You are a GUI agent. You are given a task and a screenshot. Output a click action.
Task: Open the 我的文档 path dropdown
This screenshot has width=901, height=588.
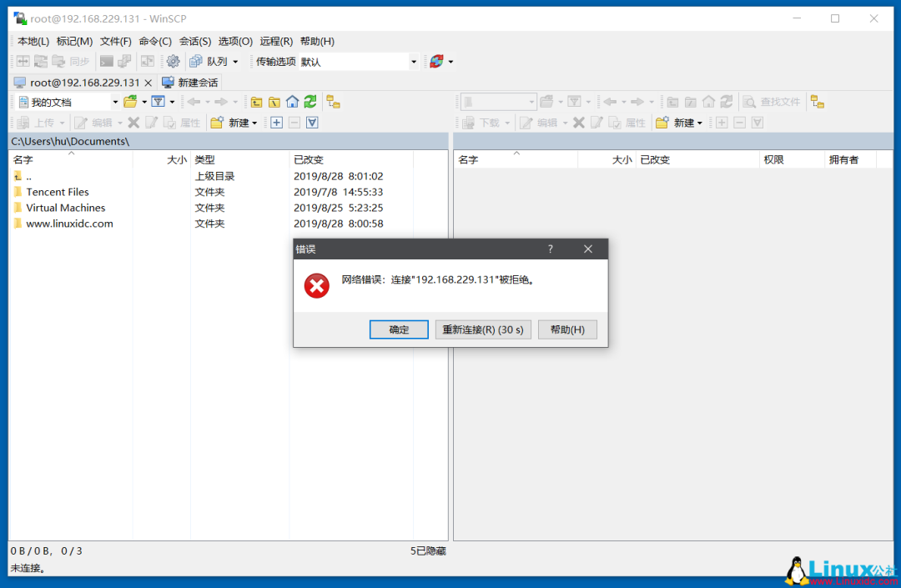coord(114,101)
